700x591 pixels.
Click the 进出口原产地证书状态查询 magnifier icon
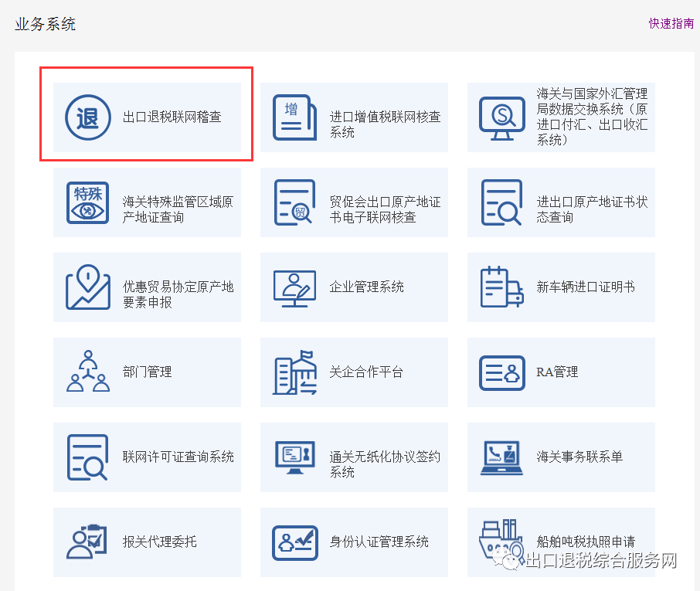[501, 202]
